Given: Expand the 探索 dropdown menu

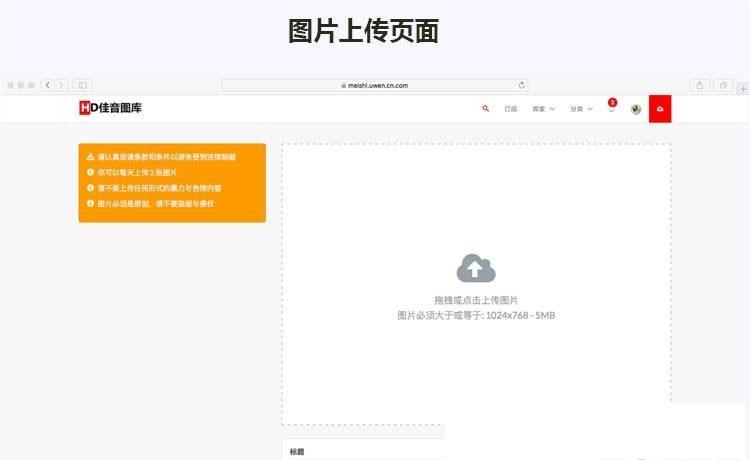Looking at the screenshot, I should (543, 109).
